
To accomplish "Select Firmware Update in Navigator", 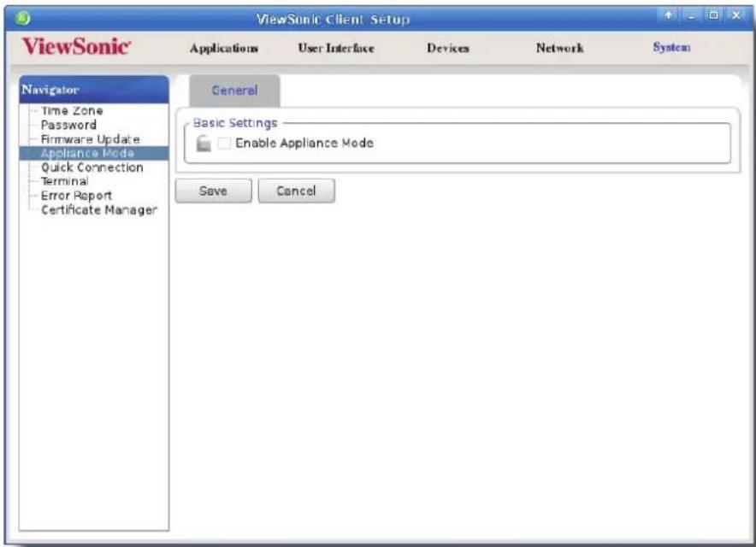I will pyautogui.click(x=90, y=139).
